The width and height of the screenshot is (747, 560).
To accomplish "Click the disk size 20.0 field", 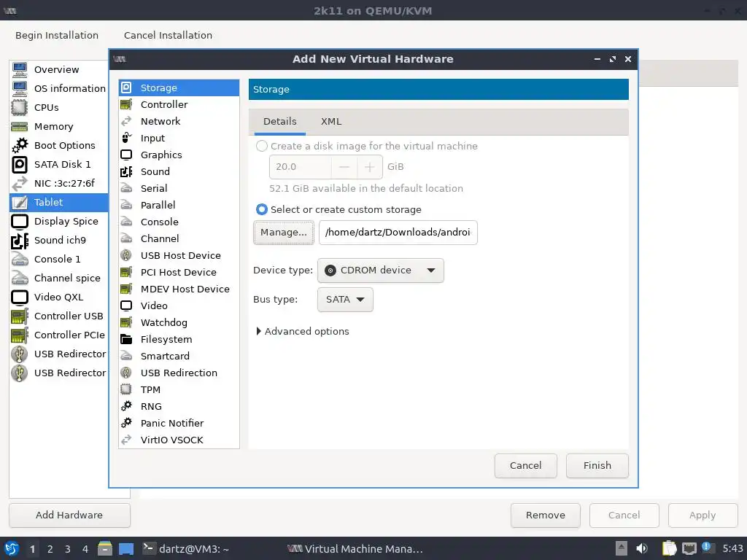I will tap(301, 167).
